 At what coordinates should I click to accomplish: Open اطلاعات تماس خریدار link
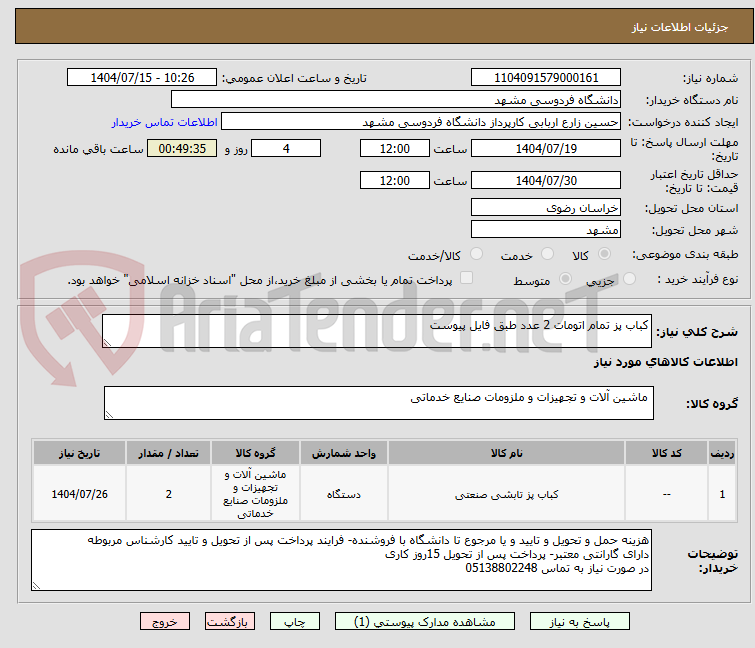tap(165, 122)
